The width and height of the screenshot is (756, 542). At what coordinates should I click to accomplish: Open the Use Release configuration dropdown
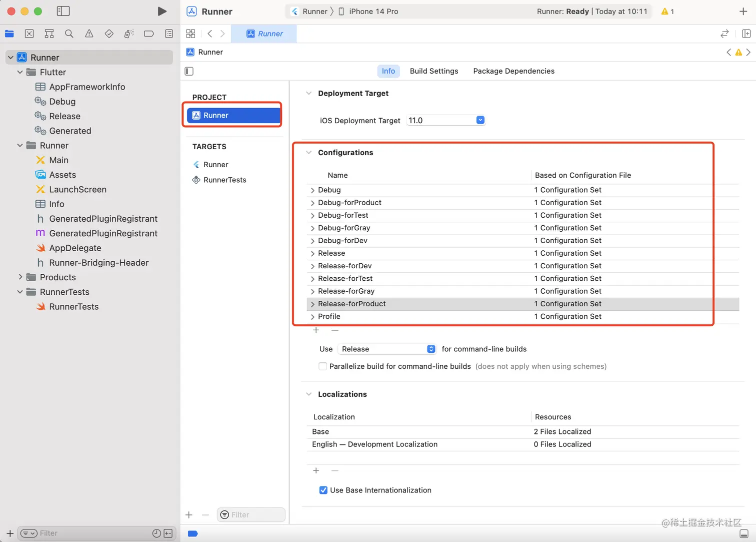(387, 349)
